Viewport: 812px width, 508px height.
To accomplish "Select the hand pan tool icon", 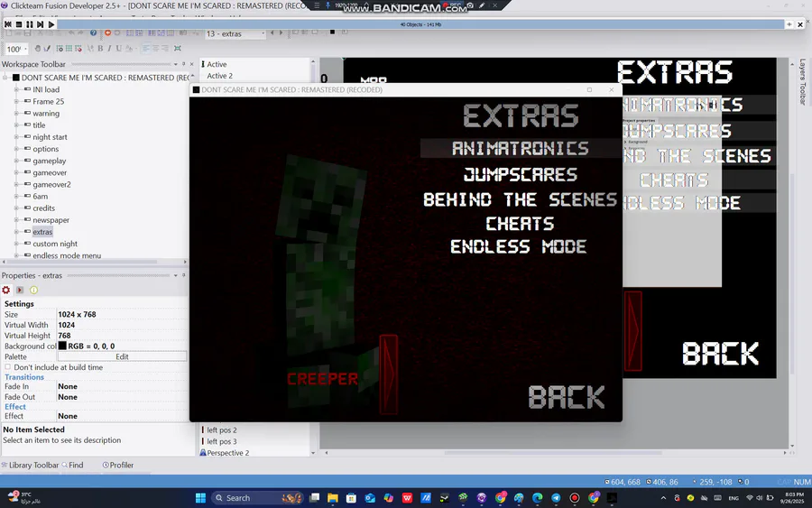I will 37,49.
